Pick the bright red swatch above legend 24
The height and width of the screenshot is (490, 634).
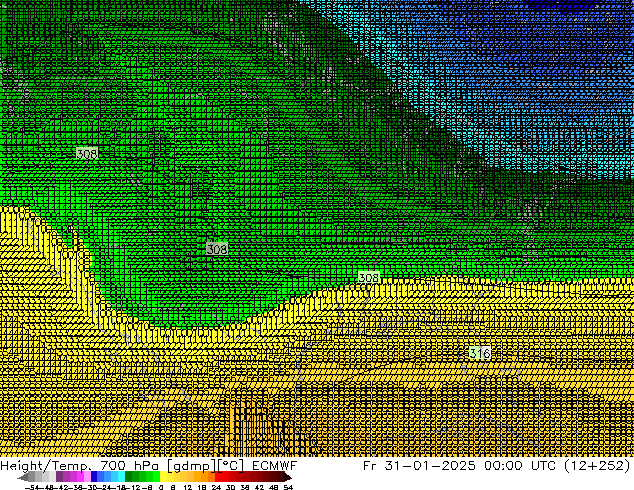[218, 477]
